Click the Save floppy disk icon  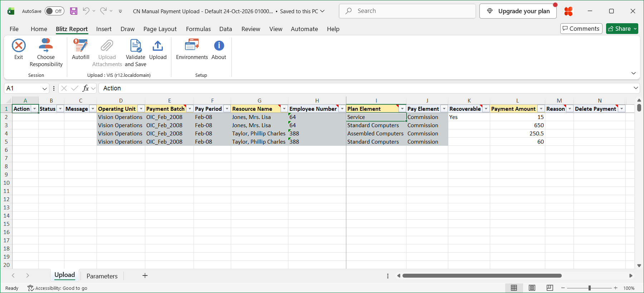[x=74, y=11]
